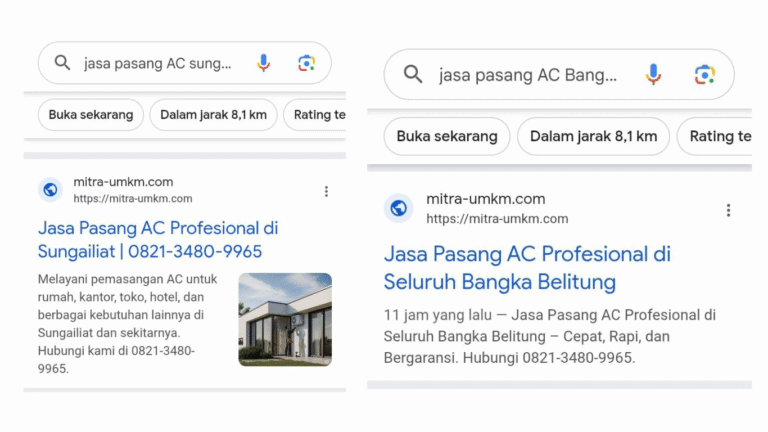Open 'Jasa Pasang AC Profesional di Seluruh Bangka Belitung'

click(x=527, y=268)
